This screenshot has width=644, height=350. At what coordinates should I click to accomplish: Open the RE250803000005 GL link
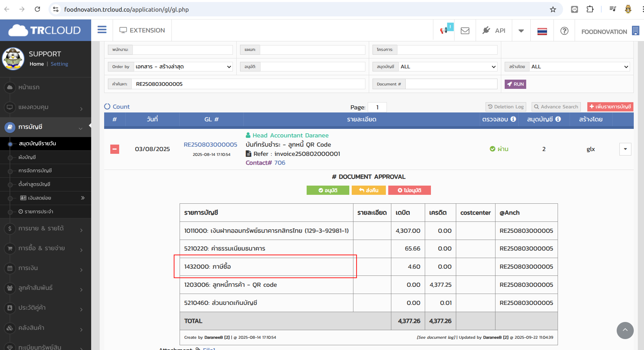tap(210, 145)
